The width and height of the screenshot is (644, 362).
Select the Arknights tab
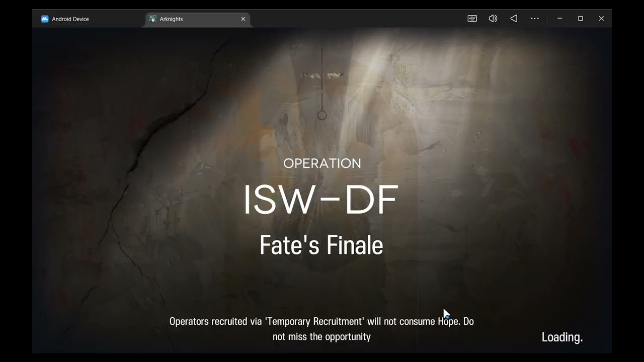[x=198, y=19]
